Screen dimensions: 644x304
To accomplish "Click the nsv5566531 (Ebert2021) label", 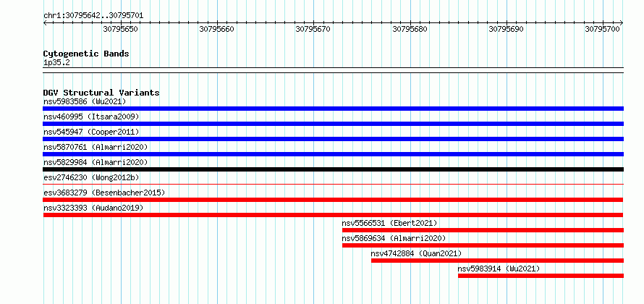I will 390,223.
